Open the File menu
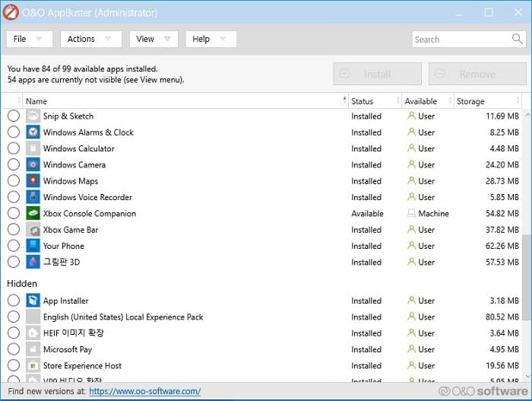This screenshot has width=532, height=401. point(30,39)
